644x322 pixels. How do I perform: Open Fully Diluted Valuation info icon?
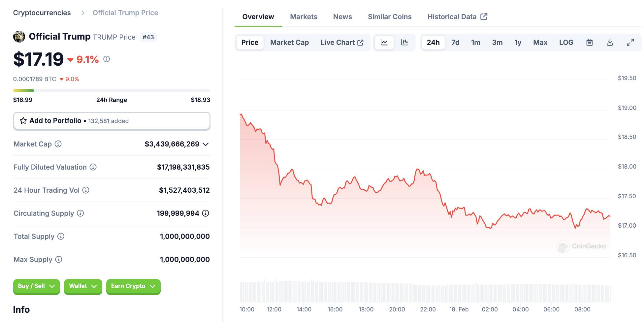point(93,167)
